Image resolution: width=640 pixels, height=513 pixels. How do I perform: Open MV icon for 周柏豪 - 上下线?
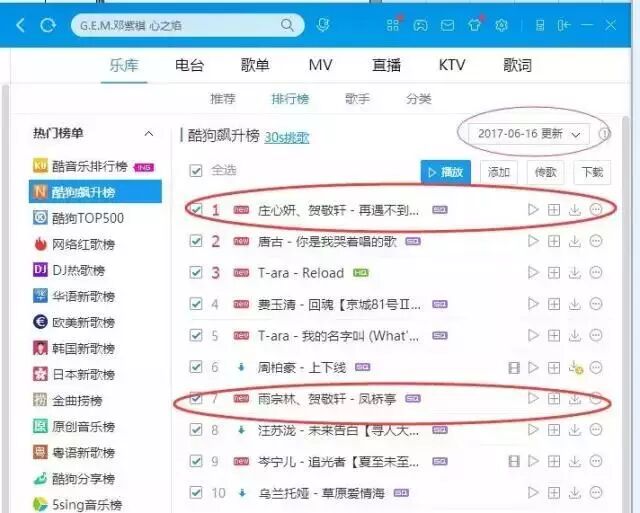point(514,368)
